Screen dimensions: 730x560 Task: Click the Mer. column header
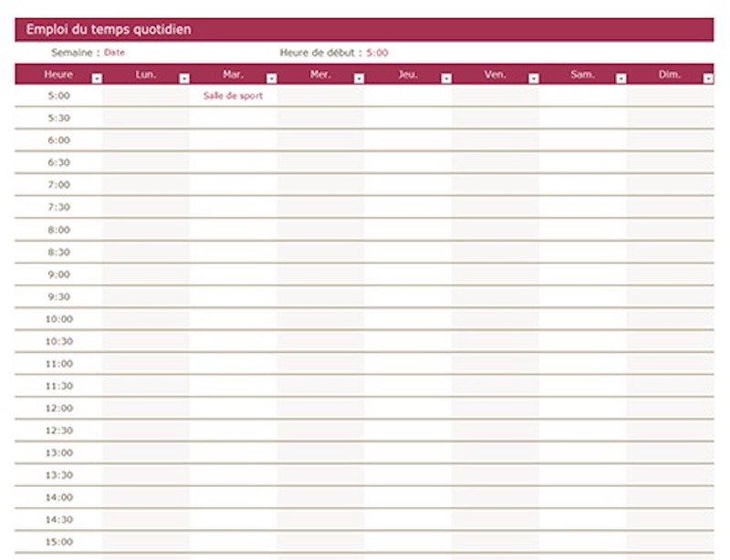[320, 75]
